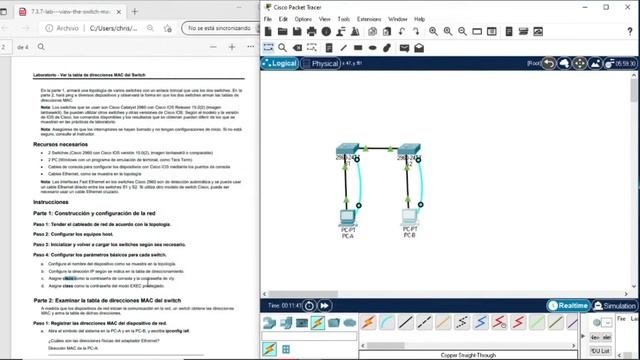Zoom in on the workspace
Image resolution: width=640 pixels, height=360 pixels.
[x=433, y=31]
